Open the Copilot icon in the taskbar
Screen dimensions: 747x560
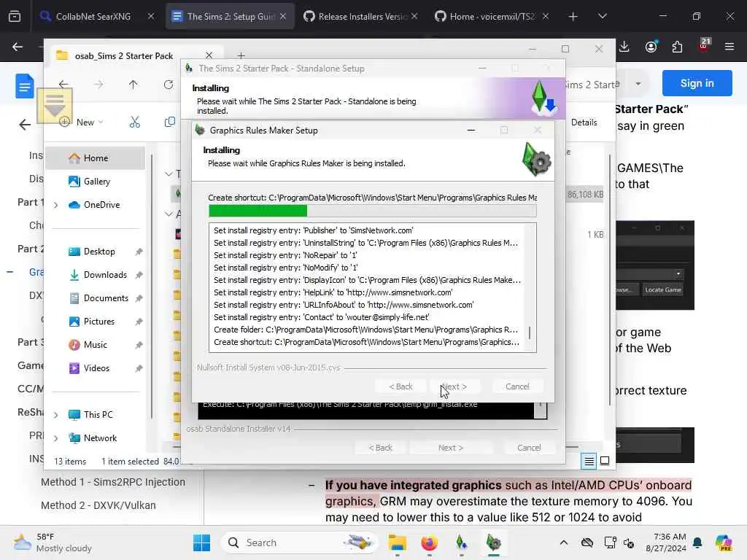pos(723,542)
